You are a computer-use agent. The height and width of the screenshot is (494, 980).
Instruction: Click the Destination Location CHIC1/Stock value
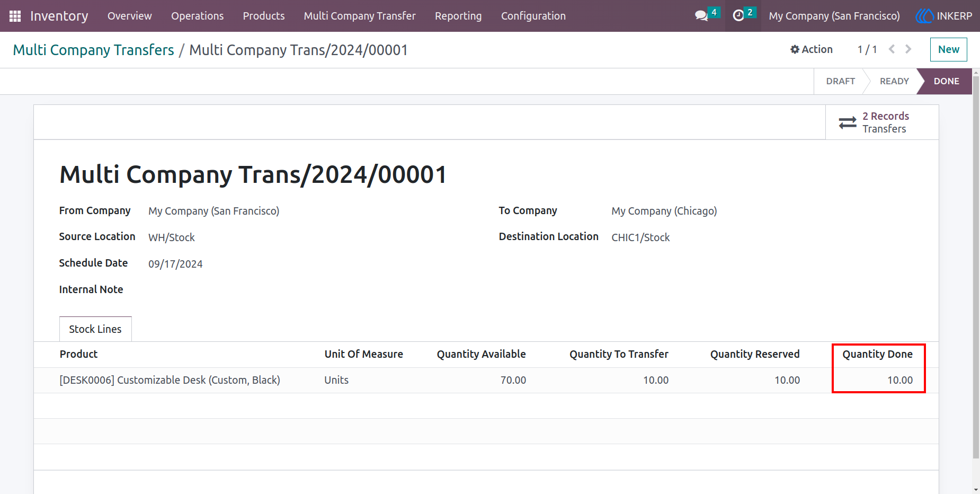[640, 237]
